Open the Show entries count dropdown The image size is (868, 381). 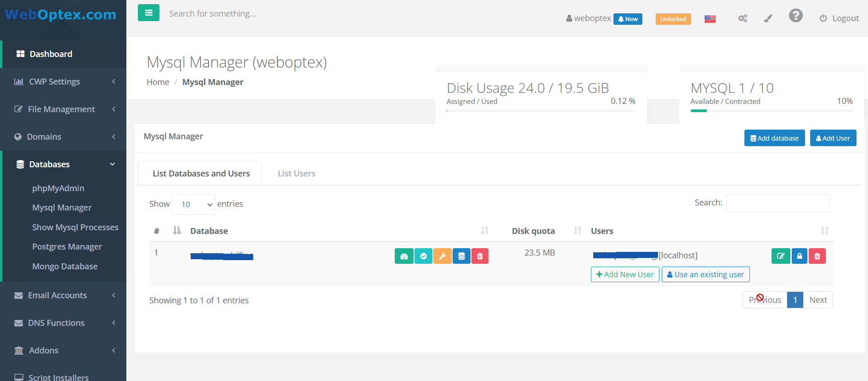tap(193, 205)
